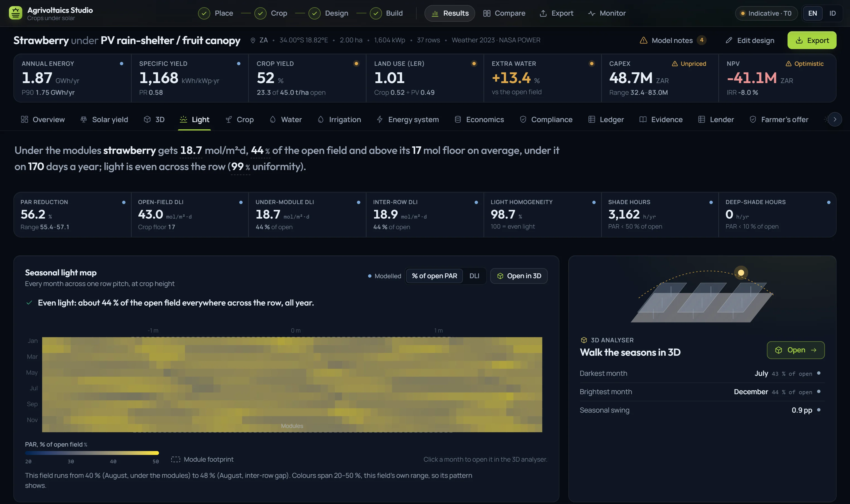The image size is (850, 504).
Task: Open Model notes warning icon
Action: point(643,40)
